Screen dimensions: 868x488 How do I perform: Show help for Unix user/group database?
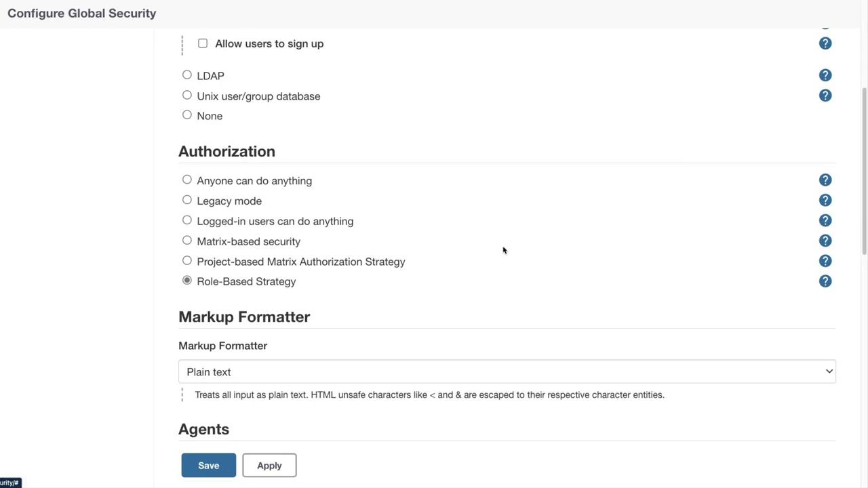point(825,96)
